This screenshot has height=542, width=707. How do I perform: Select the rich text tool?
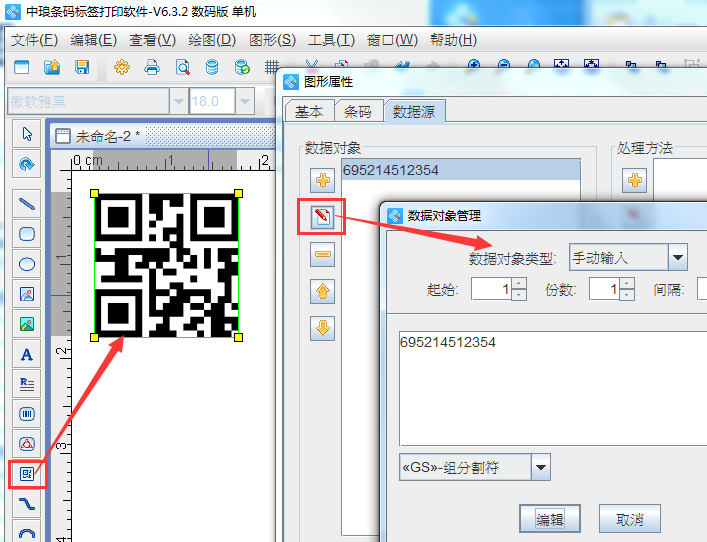tap(27, 384)
